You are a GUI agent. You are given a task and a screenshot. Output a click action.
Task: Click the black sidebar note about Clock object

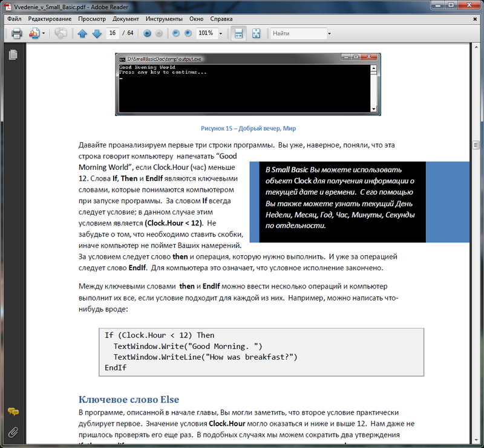click(x=342, y=202)
